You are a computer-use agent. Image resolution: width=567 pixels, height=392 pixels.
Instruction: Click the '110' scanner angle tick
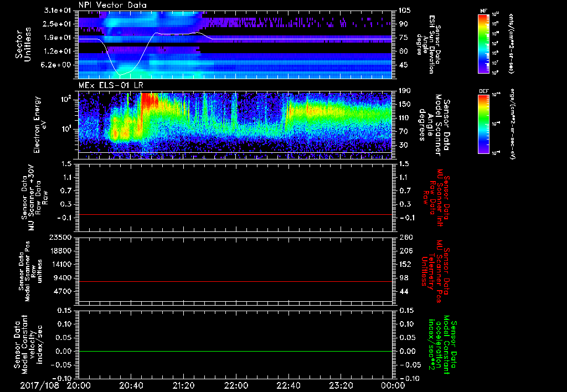(404, 118)
